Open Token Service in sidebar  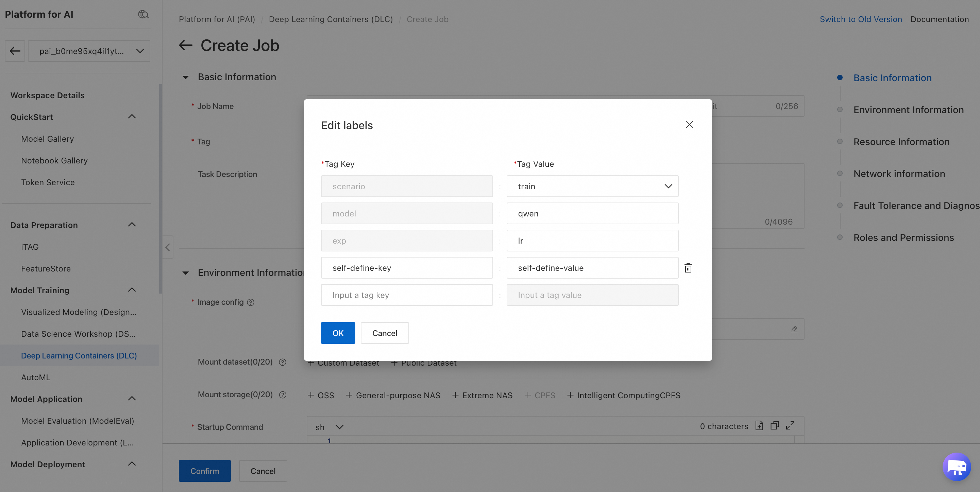48,182
